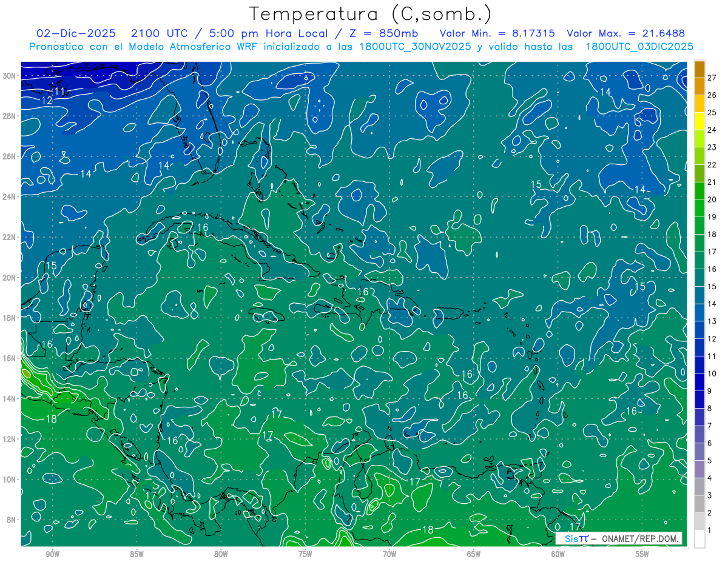Click the top brown-orange swatch above 27

699,69
